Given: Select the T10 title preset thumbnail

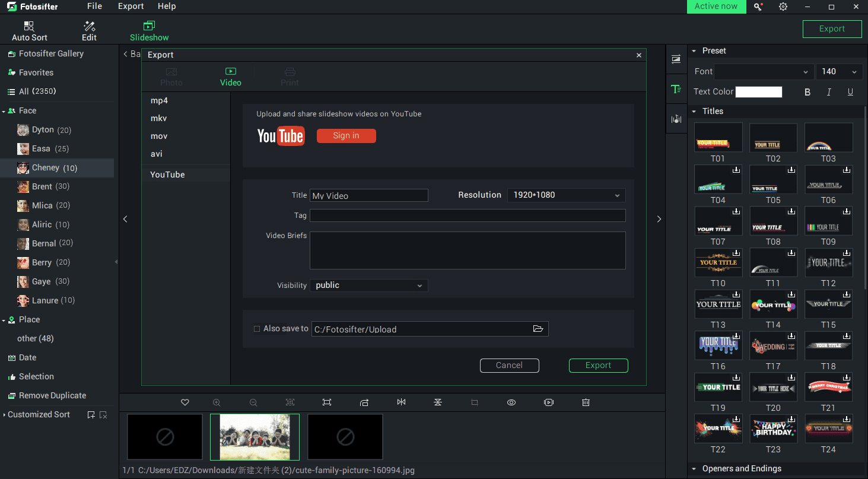Looking at the screenshot, I should click(x=718, y=262).
